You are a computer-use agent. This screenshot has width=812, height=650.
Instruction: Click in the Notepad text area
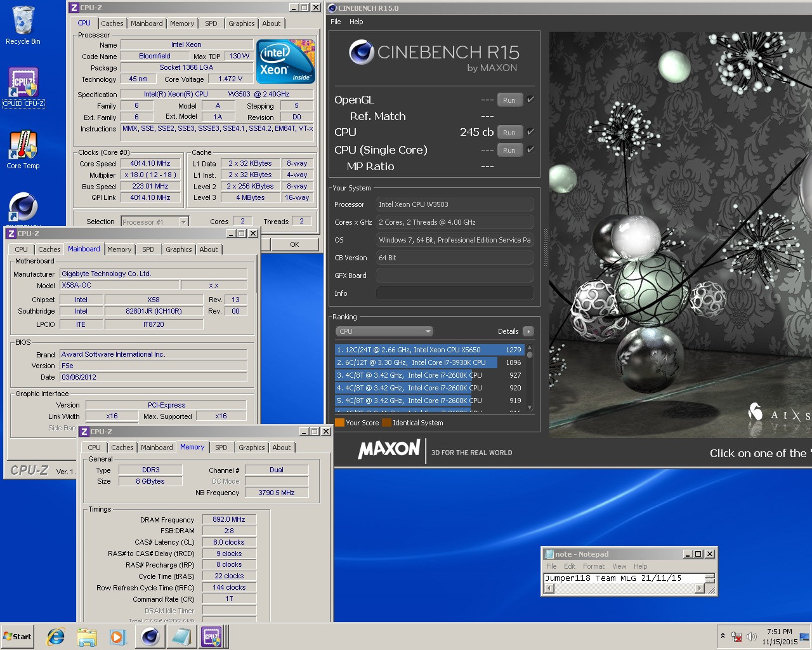[624, 578]
